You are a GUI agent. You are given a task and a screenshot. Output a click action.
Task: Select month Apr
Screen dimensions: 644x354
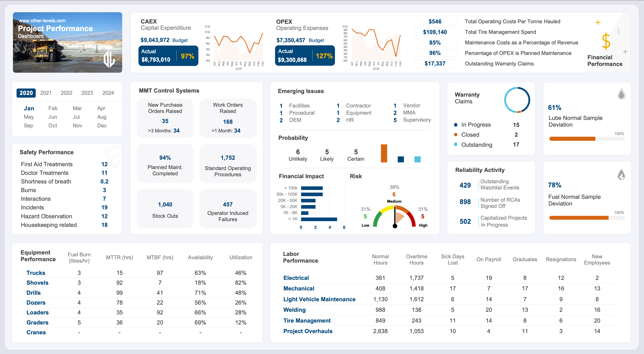coord(101,108)
